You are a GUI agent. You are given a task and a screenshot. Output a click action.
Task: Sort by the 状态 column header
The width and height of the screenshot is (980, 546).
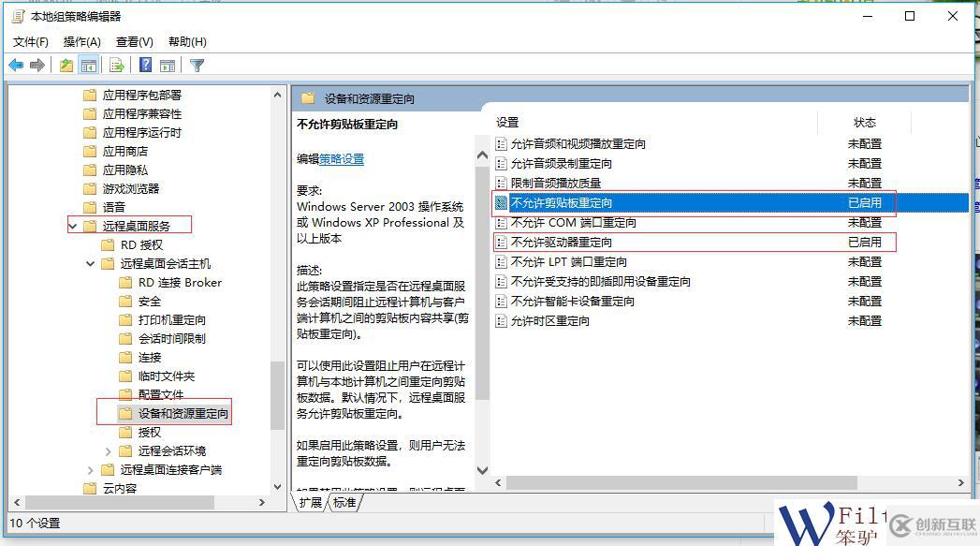coord(865,123)
